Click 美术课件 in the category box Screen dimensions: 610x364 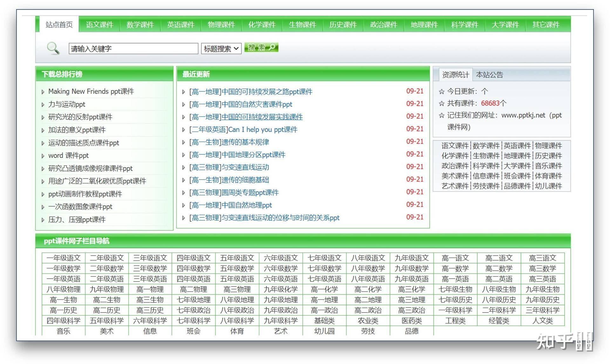click(x=455, y=176)
